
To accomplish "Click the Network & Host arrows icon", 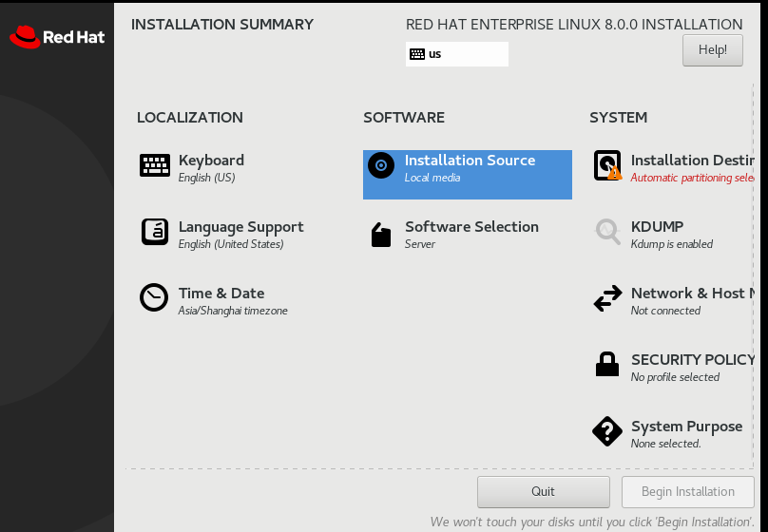I will 607,298.
